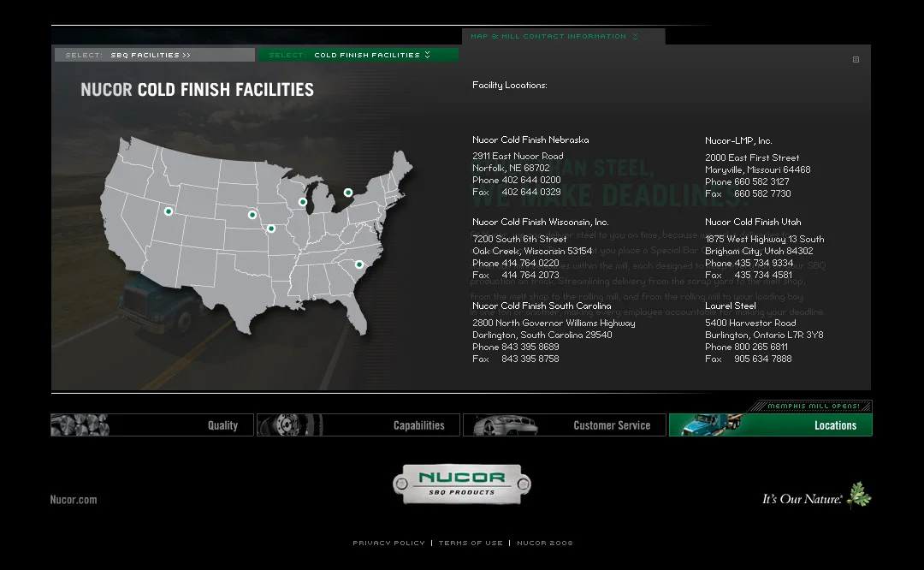Click the Maryville, Missouri 64468 line
This screenshot has height=570, width=924.
(x=757, y=169)
